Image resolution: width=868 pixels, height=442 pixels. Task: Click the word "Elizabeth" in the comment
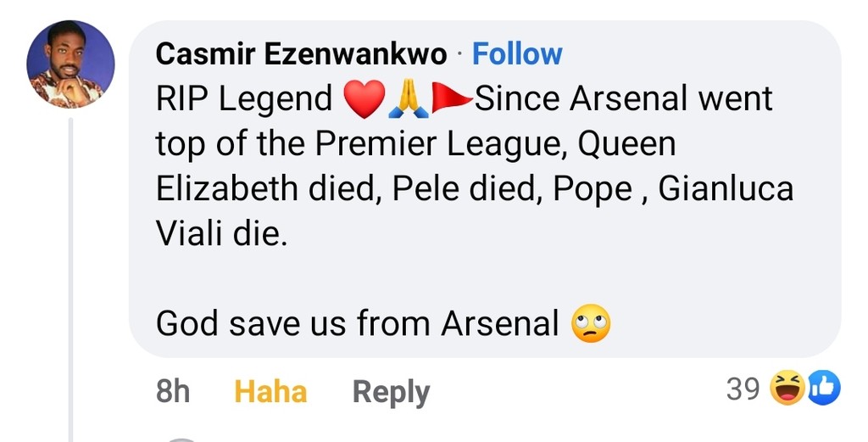pyautogui.click(x=226, y=189)
